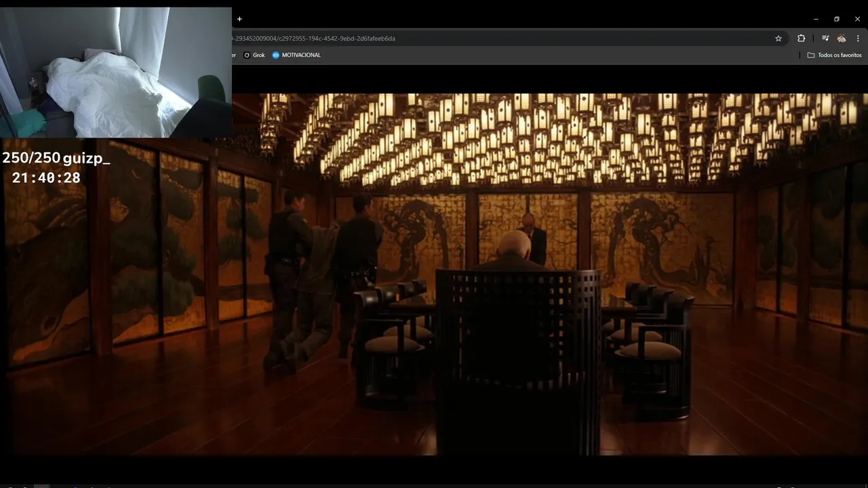Screen dimensions: 868x488
Task: Open the media controls icon in the toolbar
Action: click(825, 39)
